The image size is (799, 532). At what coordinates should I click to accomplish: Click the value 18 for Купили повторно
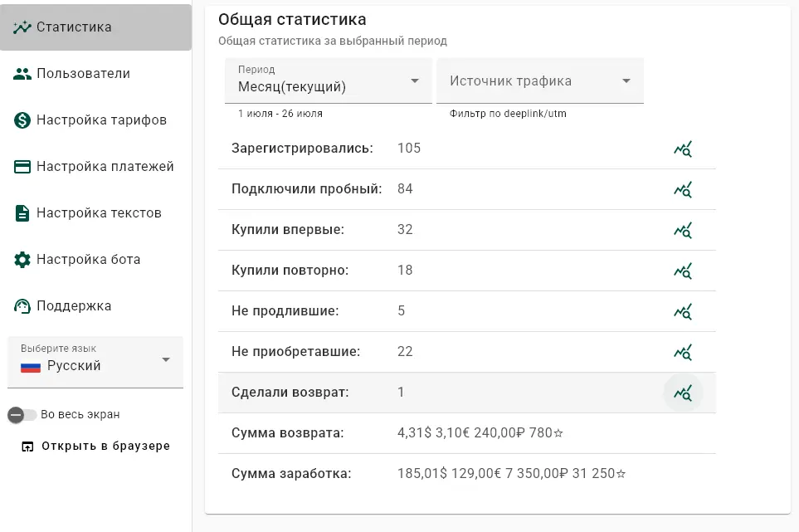pyautogui.click(x=405, y=270)
